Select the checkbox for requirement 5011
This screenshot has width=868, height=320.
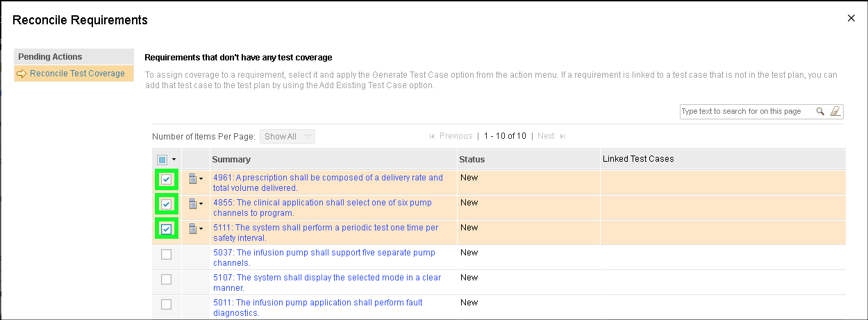click(166, 304)
